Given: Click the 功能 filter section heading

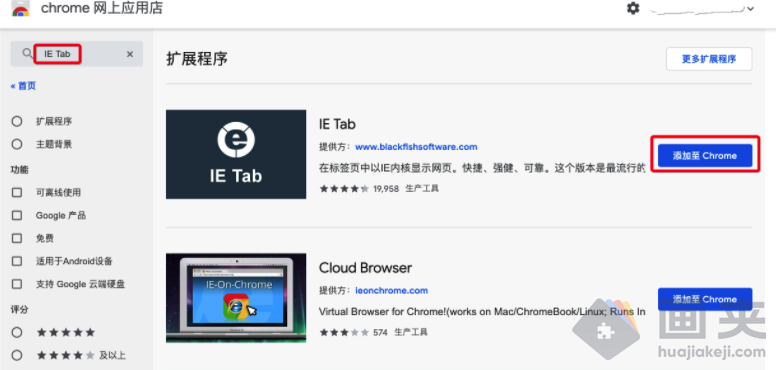Looking at the screenshot, I should point(20,170).
